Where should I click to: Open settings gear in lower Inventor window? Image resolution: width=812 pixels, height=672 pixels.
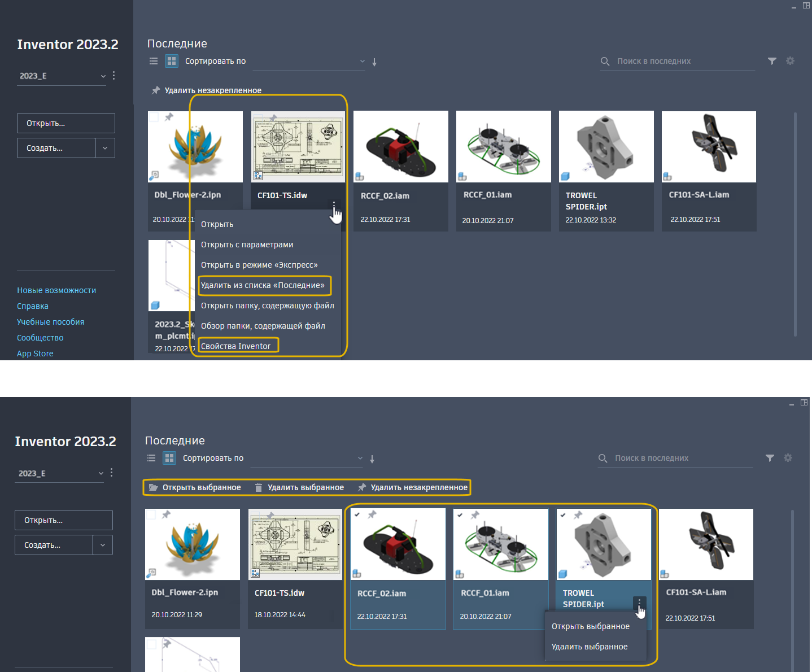coord(788,458)
